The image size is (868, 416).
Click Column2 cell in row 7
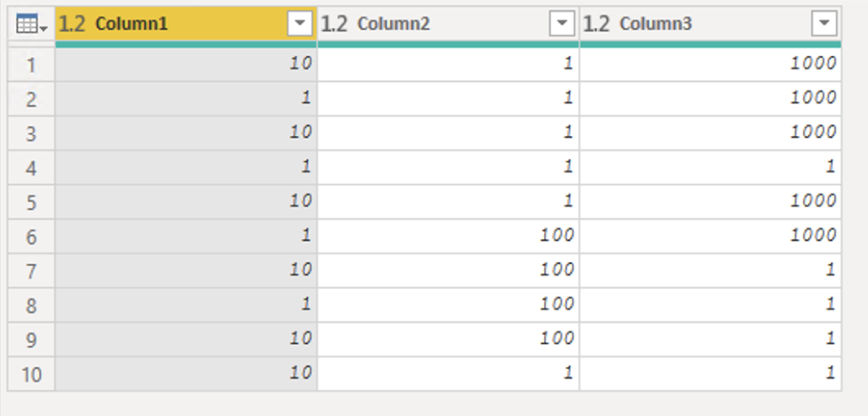coord(448,271)
